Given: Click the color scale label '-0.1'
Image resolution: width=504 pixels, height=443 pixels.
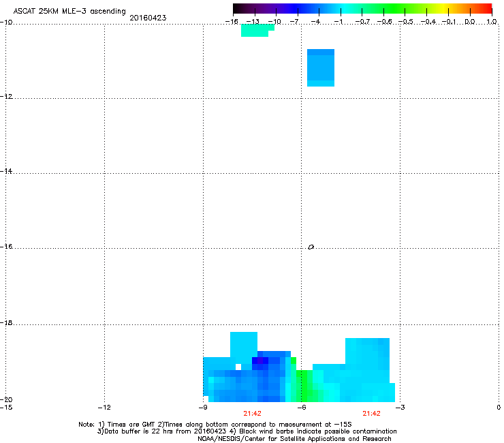Looking at the screenshot, I should [449, 22].
